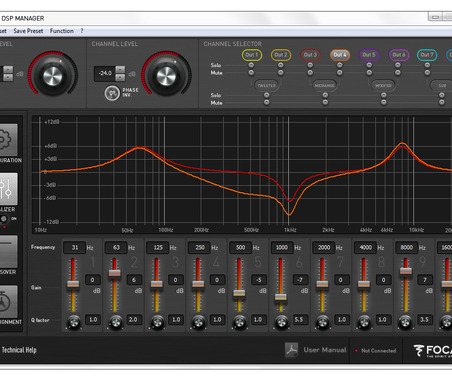This screenshot has width=452, height=380.
Task: Select the Out 5 channel
Action: [x=369, y=55]
